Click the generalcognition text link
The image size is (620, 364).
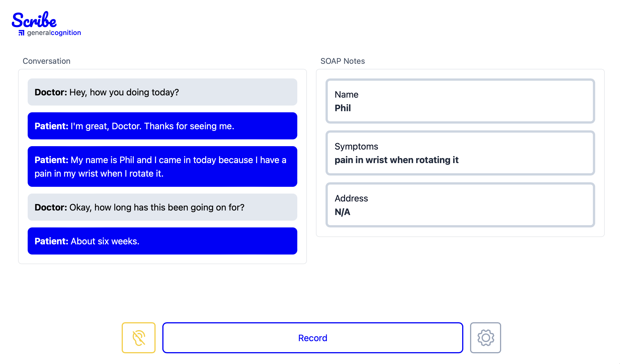point(54,33)
